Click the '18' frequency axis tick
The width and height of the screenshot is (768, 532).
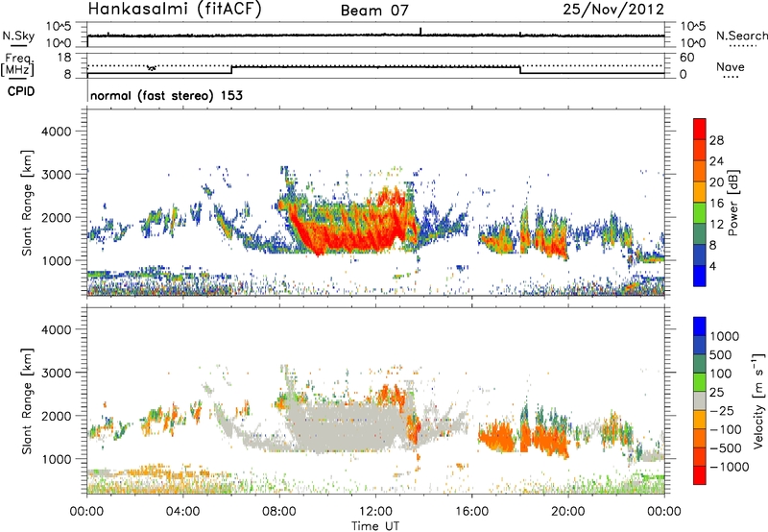[64, 58]
